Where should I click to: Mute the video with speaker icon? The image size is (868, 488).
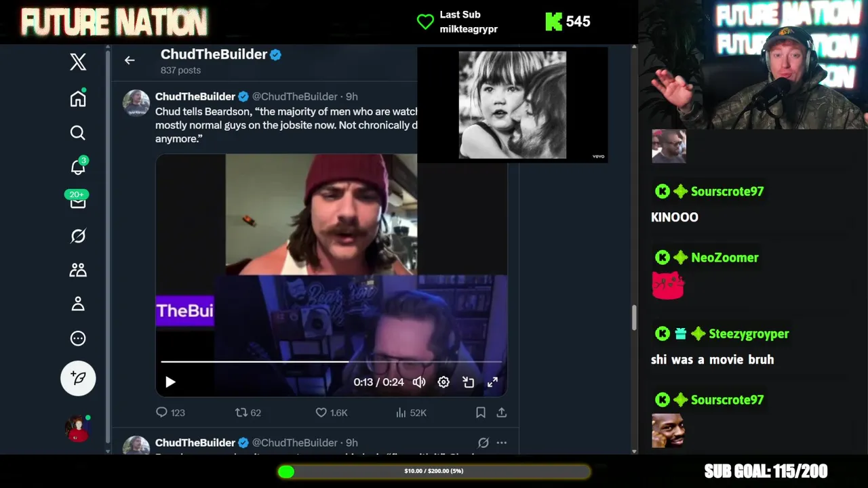tap(419, 382)
